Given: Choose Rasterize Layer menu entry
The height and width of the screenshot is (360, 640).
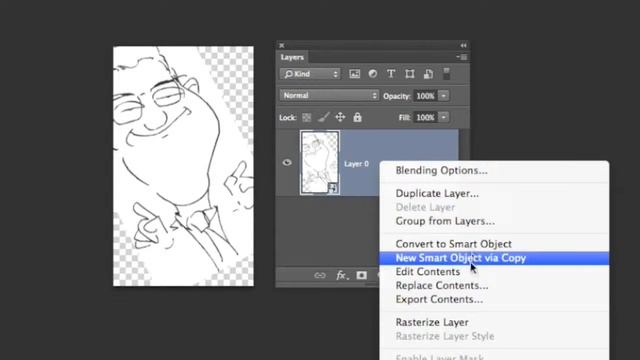Looking at the screenshot, I should click(x=494, y=322).
